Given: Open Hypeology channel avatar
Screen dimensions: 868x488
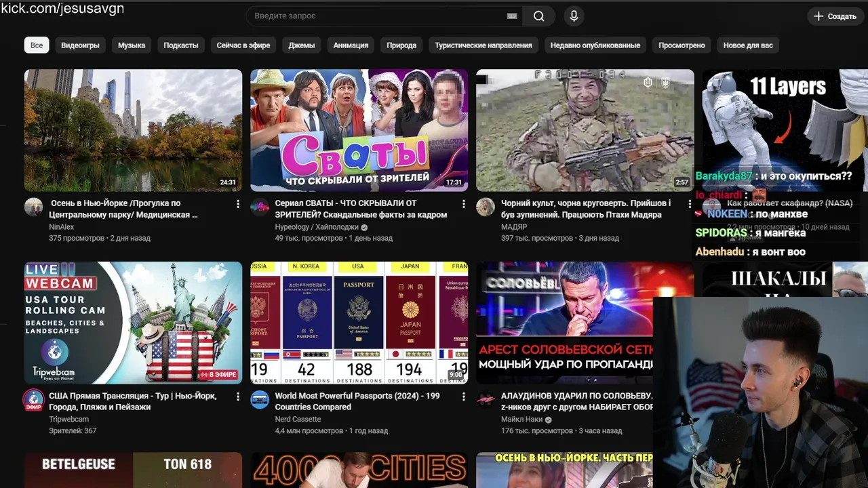Looking at the screenshot, I should [x=260, y=207].
